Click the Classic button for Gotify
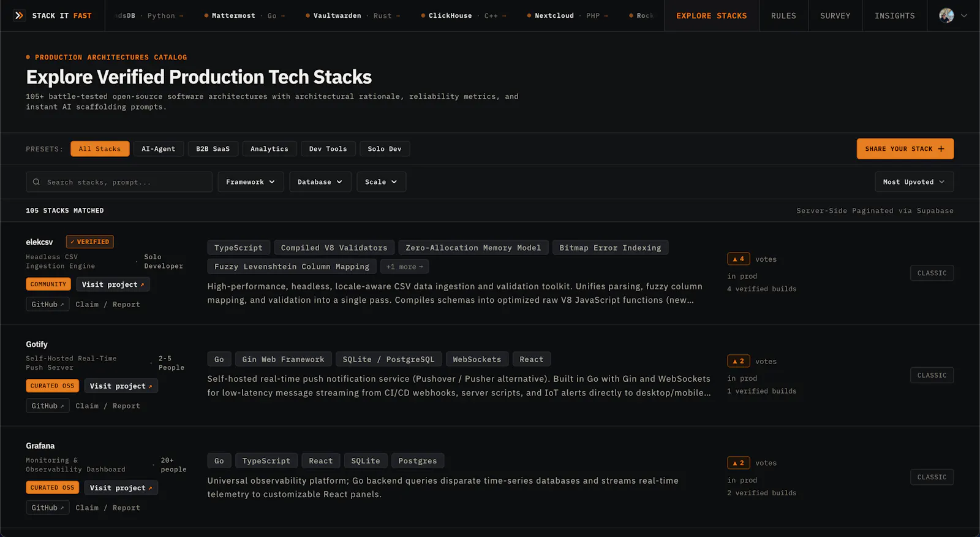This screenshot has height=537, width=980. click(932, 375)
